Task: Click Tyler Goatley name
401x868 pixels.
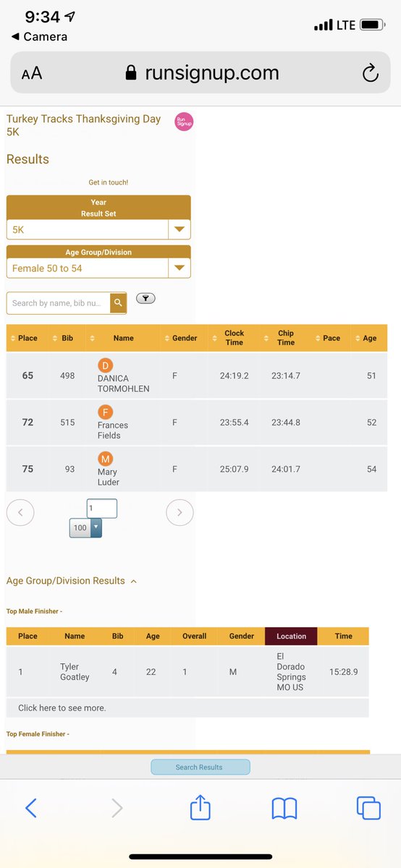Action: (x=75, y=672)
